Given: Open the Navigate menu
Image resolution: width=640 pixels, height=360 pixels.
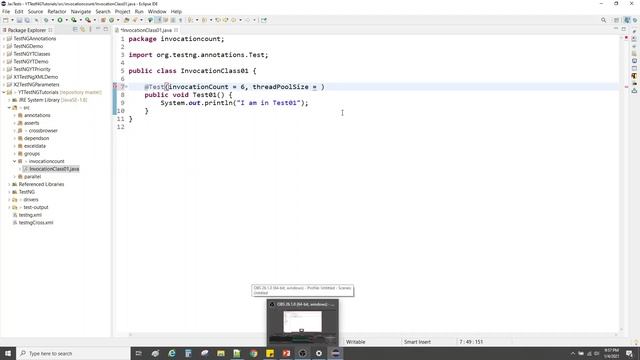Looking at the screenshot, I should pyautogui.click(x=81, y=11).
